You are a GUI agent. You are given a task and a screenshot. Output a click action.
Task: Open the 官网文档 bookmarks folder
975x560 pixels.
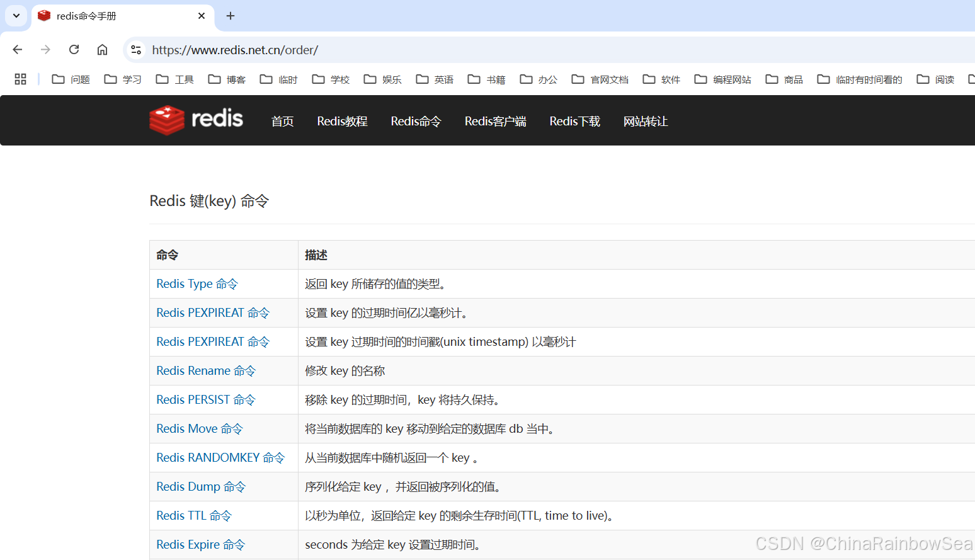[600, 79]
